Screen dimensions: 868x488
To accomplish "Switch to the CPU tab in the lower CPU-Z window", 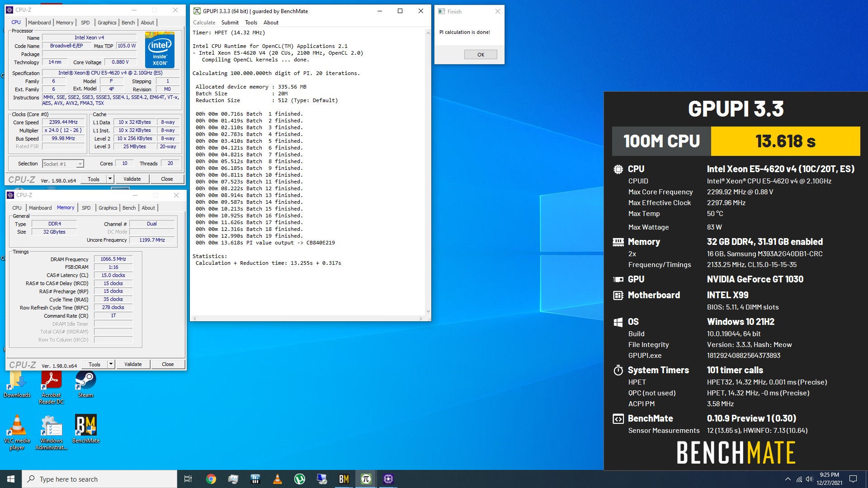I will (x=17, y=208).
